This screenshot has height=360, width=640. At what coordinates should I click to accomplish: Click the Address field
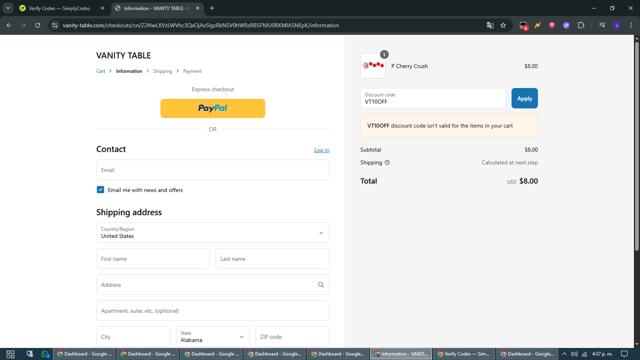click(x=213, y=284)
